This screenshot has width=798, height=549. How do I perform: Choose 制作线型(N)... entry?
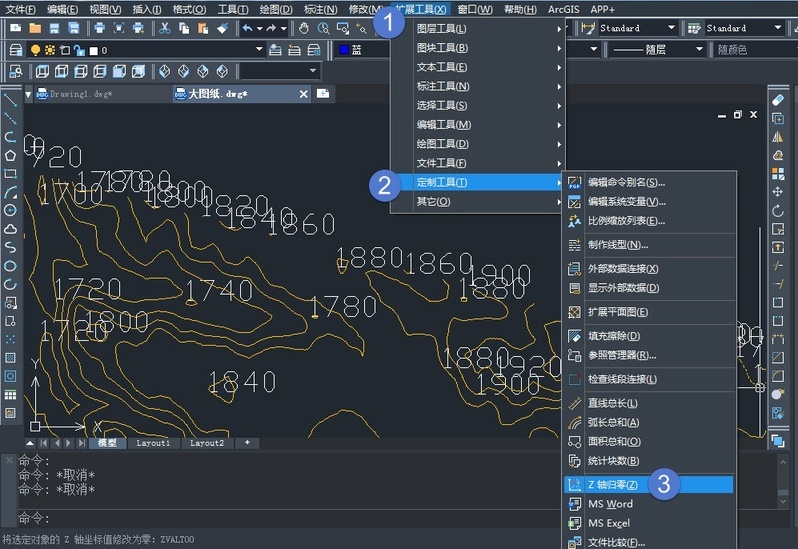point(648,245)
